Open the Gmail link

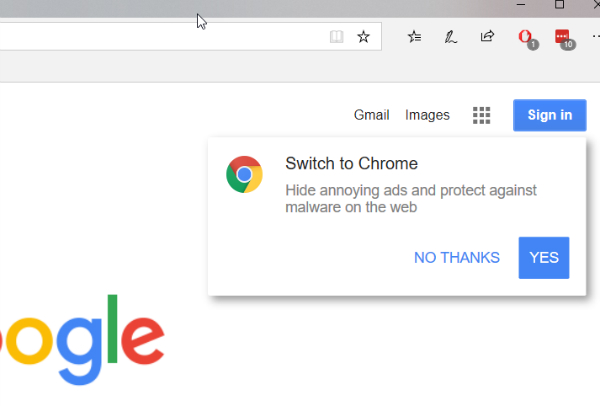371,115
